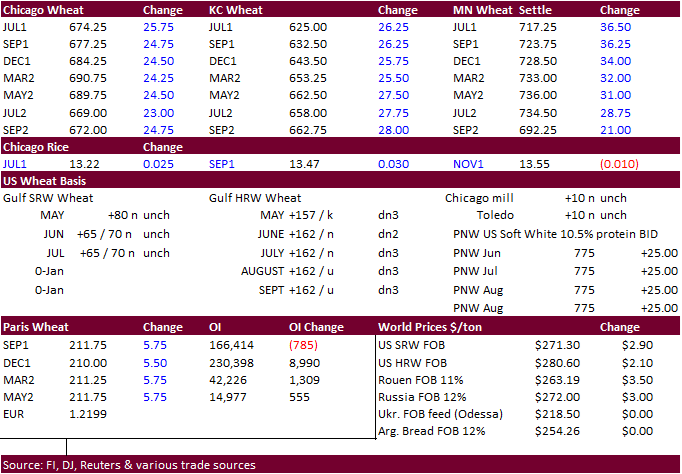The height and width of the screenshot is (474, 682).
Task: Click the Source footer text line
Action: click(x=128, y=465)
